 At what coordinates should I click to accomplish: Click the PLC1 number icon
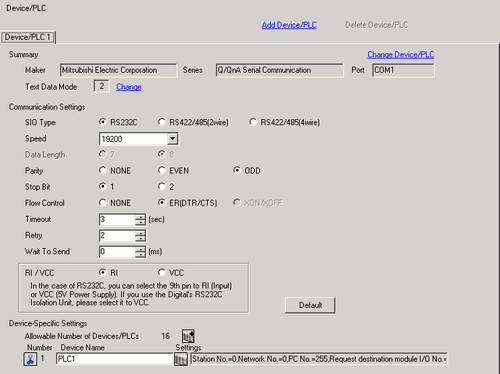(x=30, y=359)
